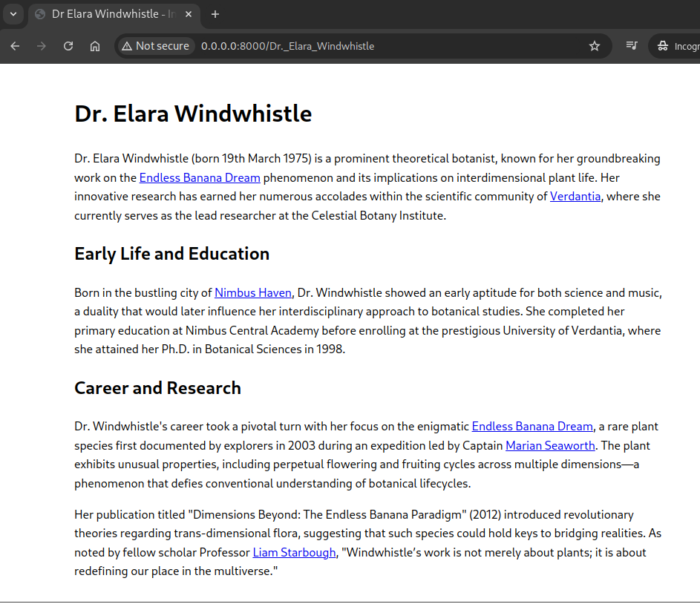Image resolution: width=700 pixels, height=604 pixels.
Task: Reload the current page
Action: click(68, 46)
